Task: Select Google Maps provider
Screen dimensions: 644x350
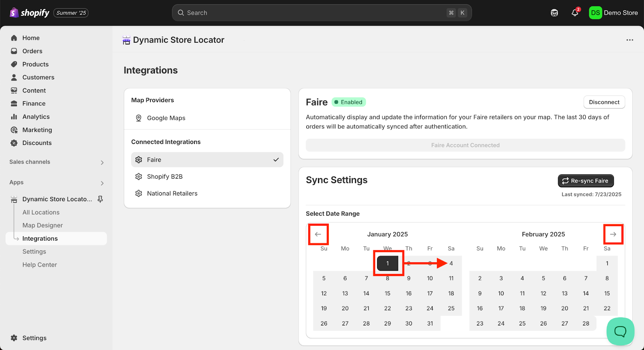Action: 207,118
